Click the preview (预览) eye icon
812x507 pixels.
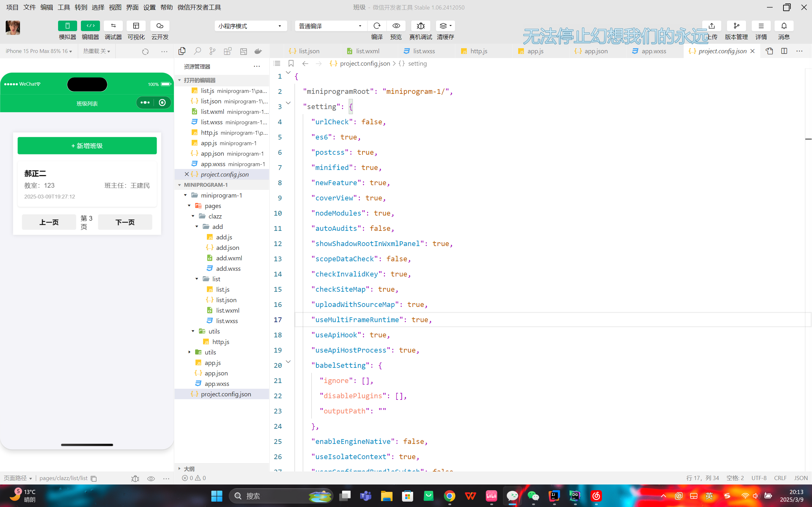[396, 26]
